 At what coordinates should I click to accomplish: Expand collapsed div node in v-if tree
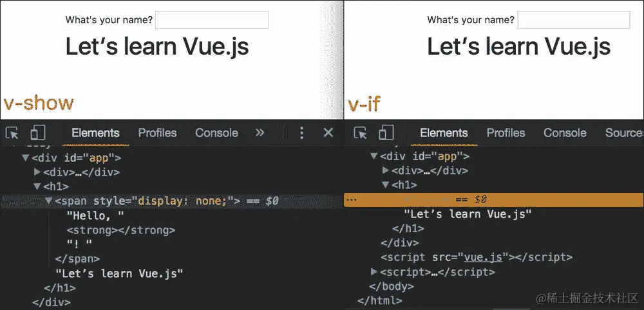click(x=385, y=170)
